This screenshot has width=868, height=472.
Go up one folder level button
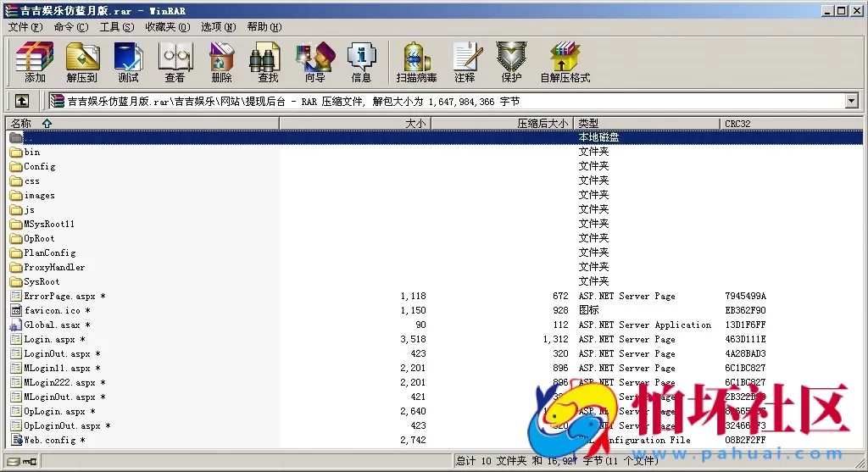click(x=22, y=101)
